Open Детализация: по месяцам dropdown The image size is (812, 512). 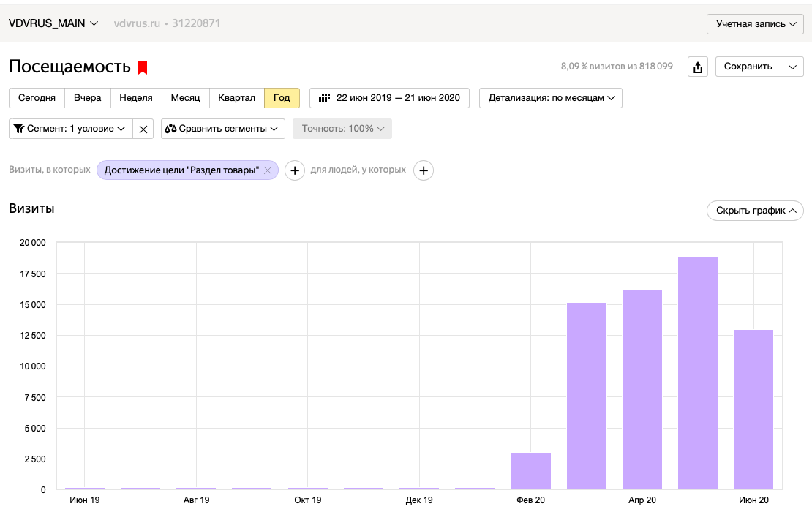(x=551, y=98)
